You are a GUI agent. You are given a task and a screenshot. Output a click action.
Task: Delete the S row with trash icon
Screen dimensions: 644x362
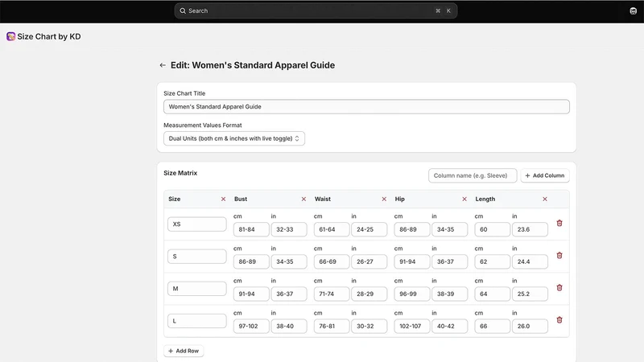point(559,255)
